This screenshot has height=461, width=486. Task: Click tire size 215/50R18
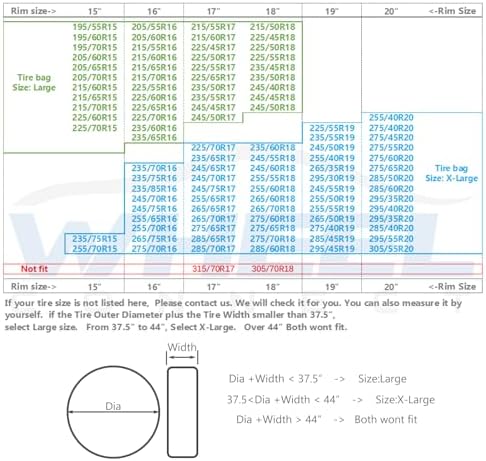(273, 27)
